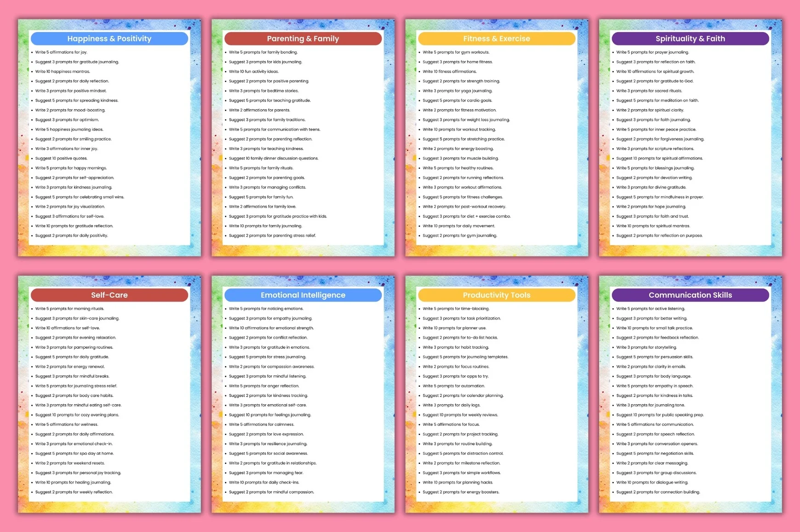Select 'Suggest 2 prompts for reflection on purpose.'
Viewport: 800px width, 532px height.
pos(659,236)
